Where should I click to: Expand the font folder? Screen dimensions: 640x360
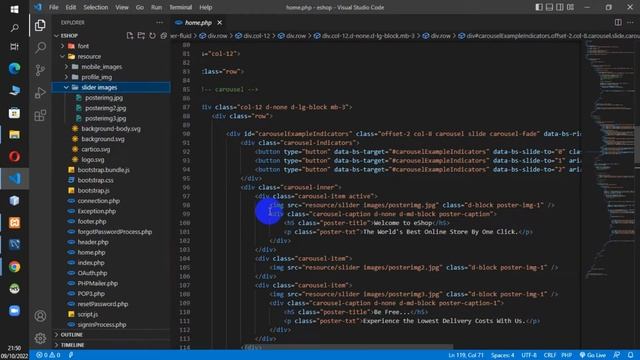(x=83, y=46)
